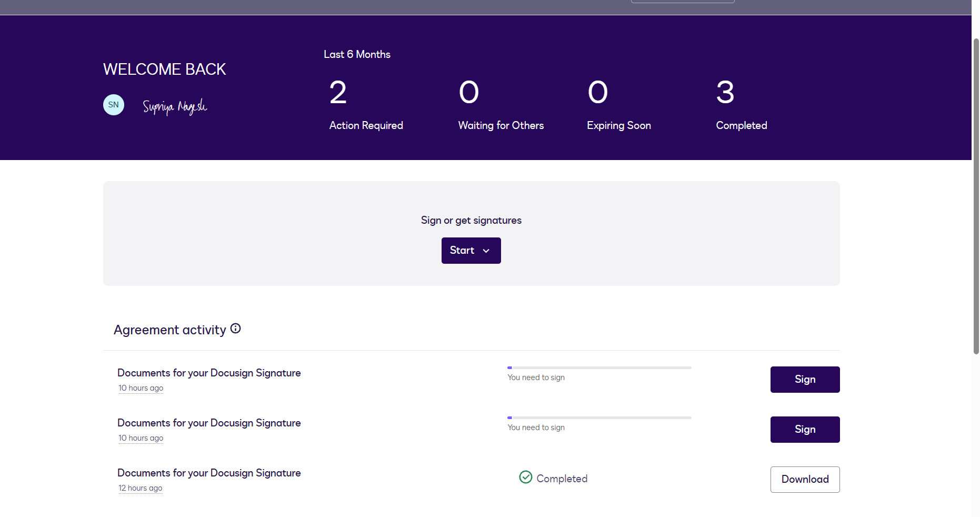Click the first '10 hours ago' timestamp

tap(141, 388)
